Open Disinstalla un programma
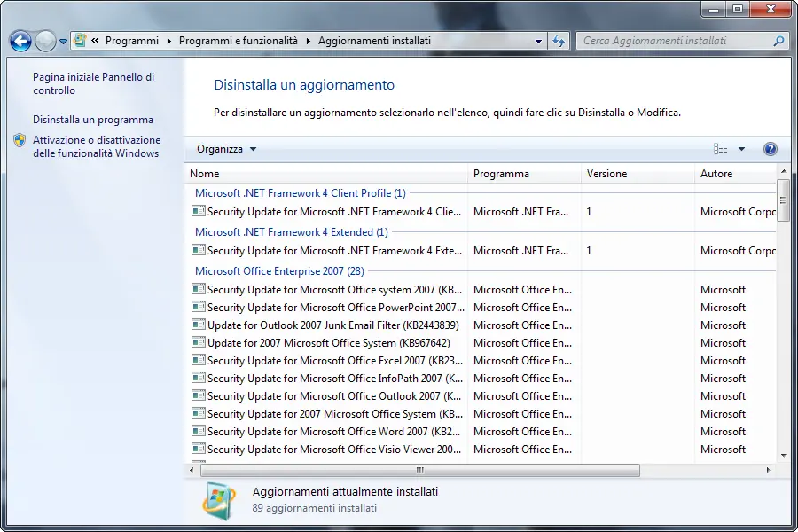 pos(91,119)
